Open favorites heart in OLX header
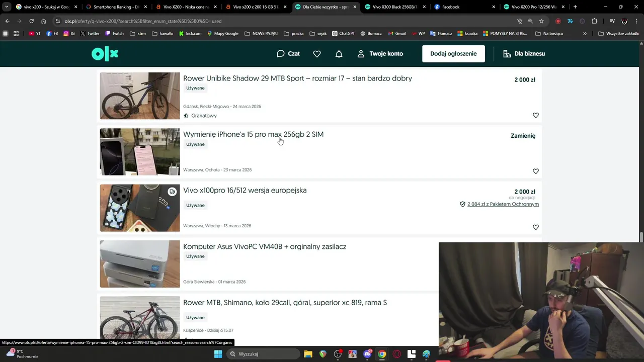 (x=317, y=54)
